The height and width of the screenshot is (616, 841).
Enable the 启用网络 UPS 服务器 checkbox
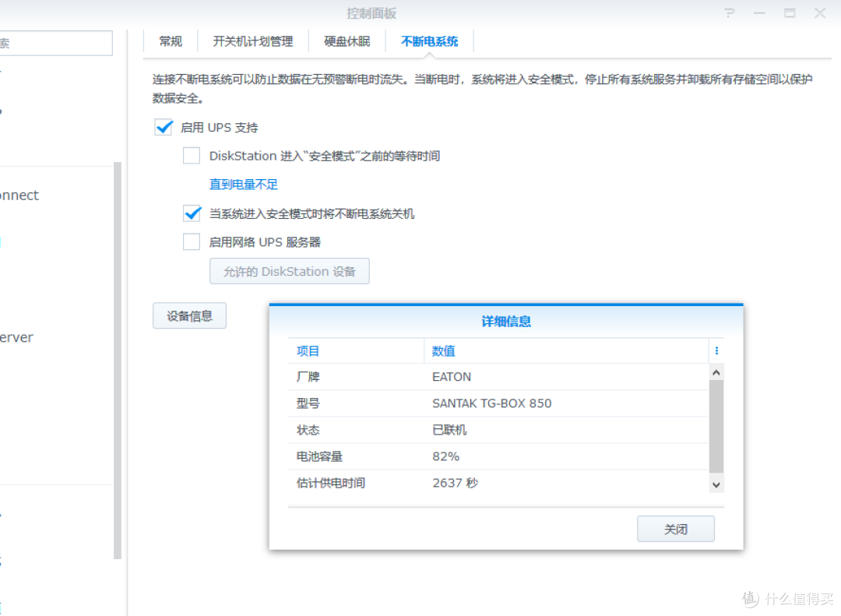tap(192, 242)
